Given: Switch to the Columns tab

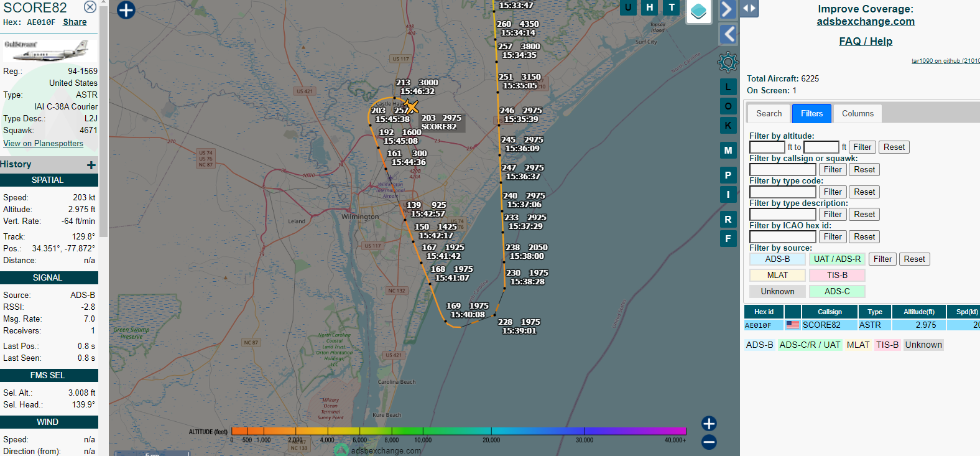Looking at the screenshot, I should pos(857,113).
